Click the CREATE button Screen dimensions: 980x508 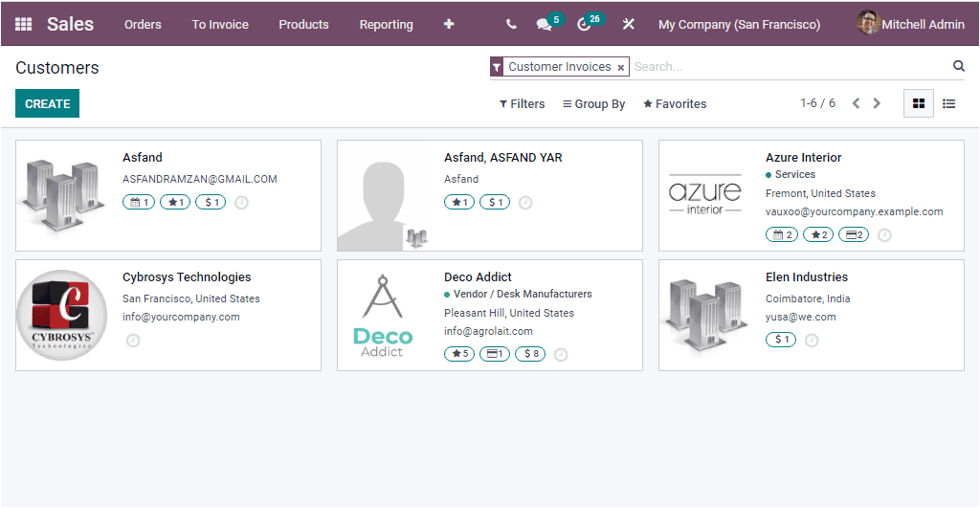coord(48,103)
